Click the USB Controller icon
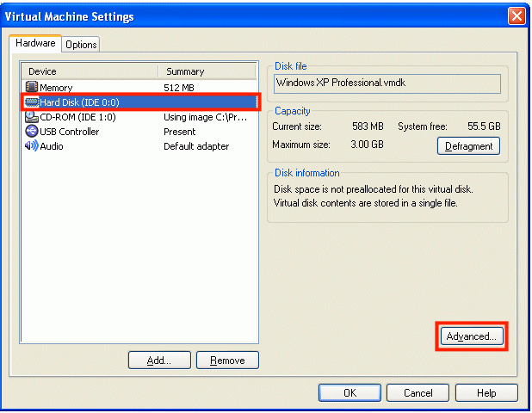532x413 pixels. tap(32, 132)
